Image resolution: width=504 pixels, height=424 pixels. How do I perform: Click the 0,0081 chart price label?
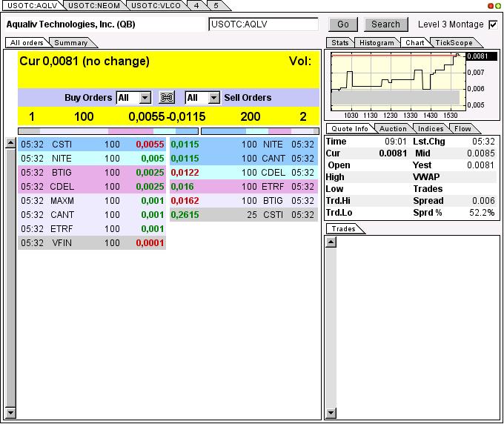[482, 56]
